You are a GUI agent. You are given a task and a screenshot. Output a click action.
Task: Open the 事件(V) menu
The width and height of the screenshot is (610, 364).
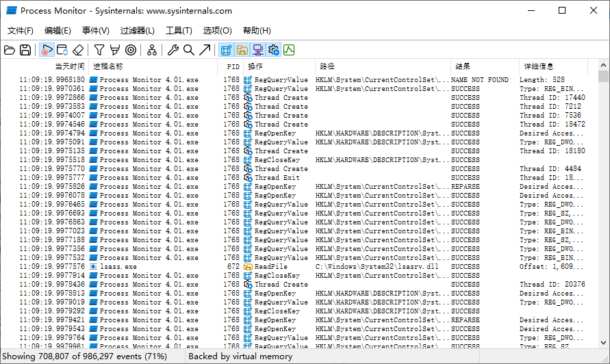click(95, 30)
